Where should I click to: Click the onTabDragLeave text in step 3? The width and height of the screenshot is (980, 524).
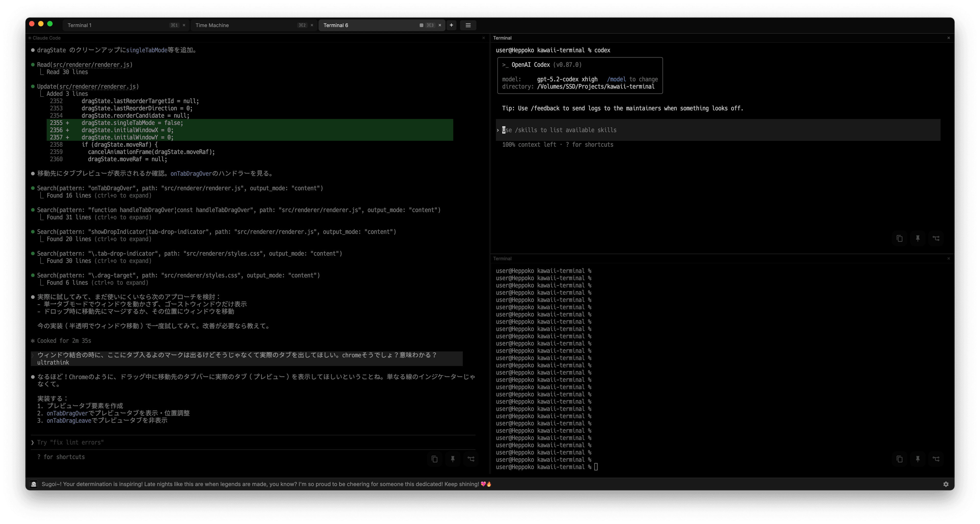69,420
